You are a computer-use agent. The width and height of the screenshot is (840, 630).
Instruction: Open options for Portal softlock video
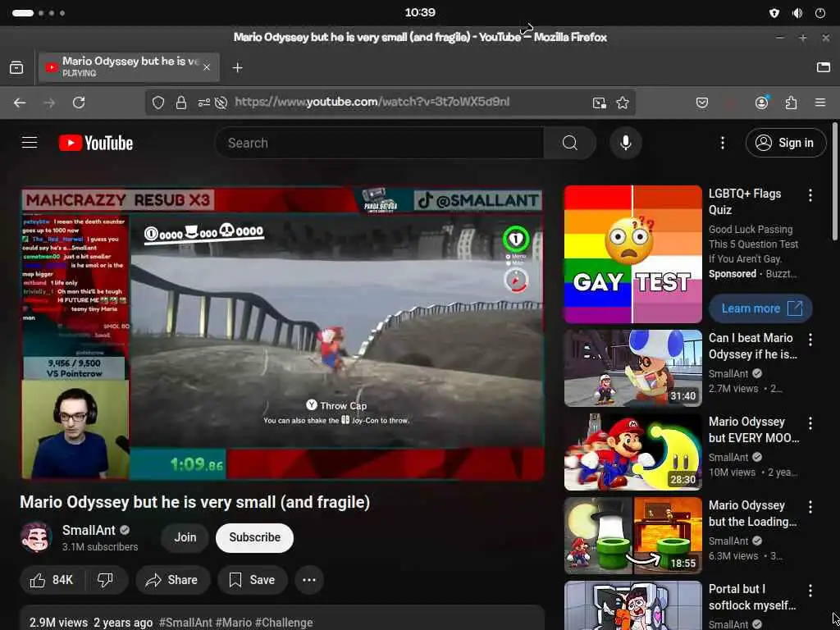tap(810, 591)
